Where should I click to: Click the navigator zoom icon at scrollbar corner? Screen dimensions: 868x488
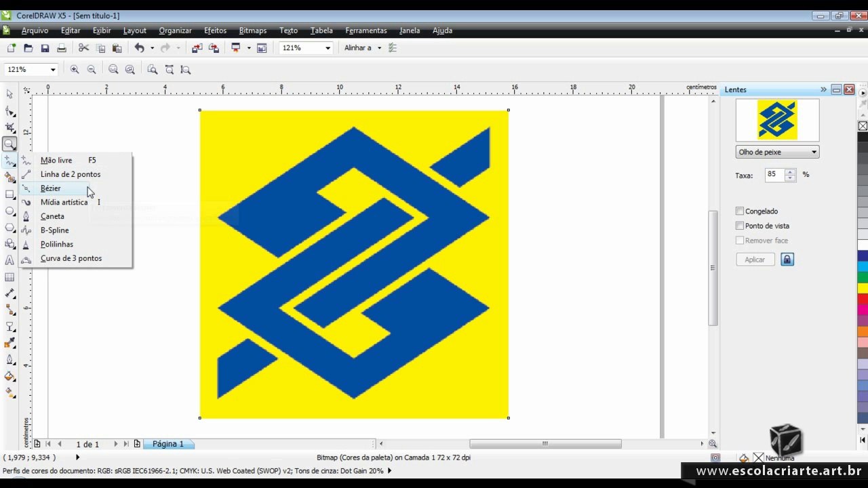(713, 443)
